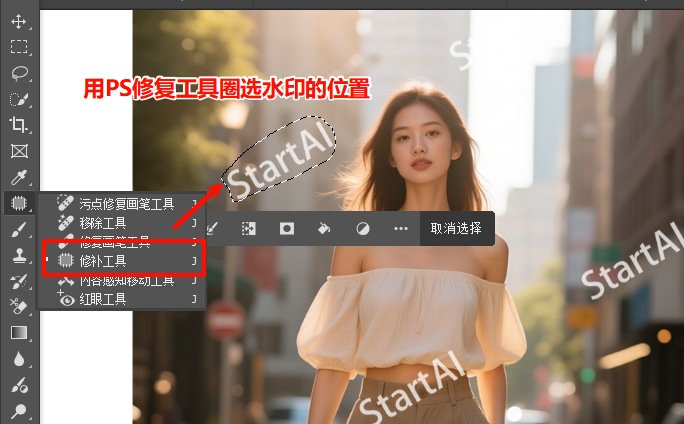Choose 修复画笔工具 from the flyout

click(x=122, y=242)
